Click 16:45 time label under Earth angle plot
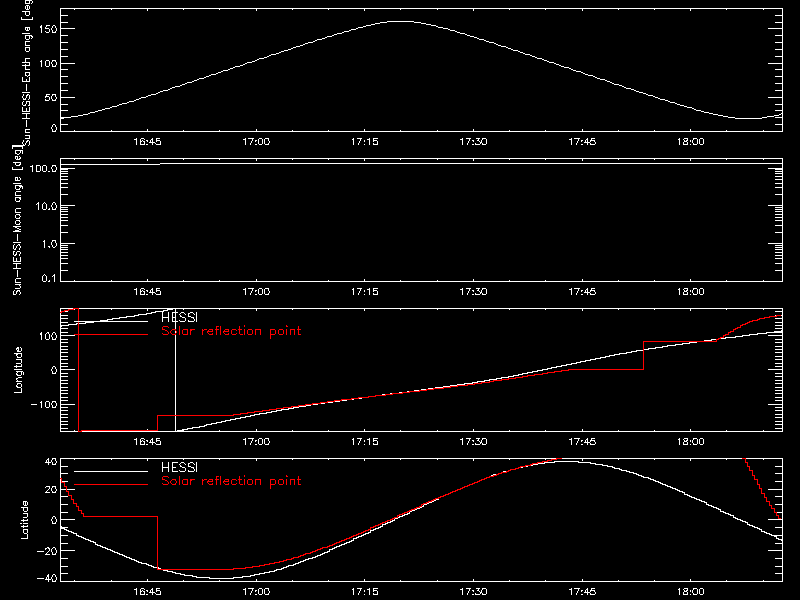 click(x=147, y=141)
